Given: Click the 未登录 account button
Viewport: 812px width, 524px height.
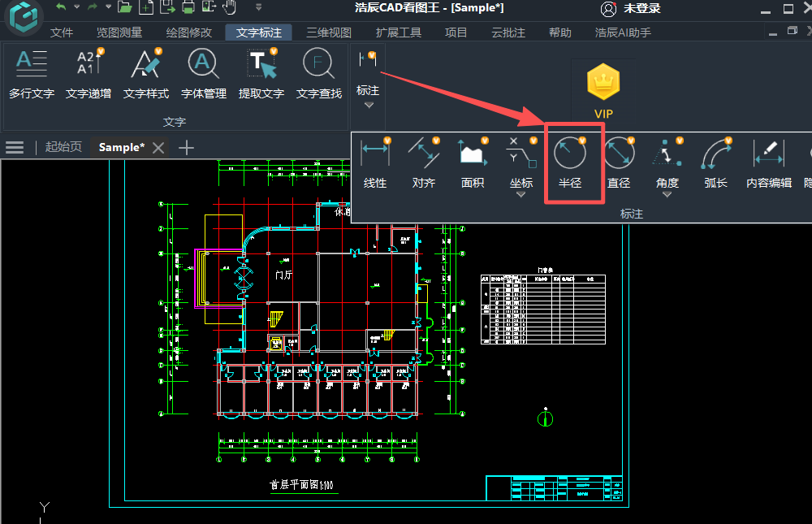Looking at the screenshot, I should point(631,8).
